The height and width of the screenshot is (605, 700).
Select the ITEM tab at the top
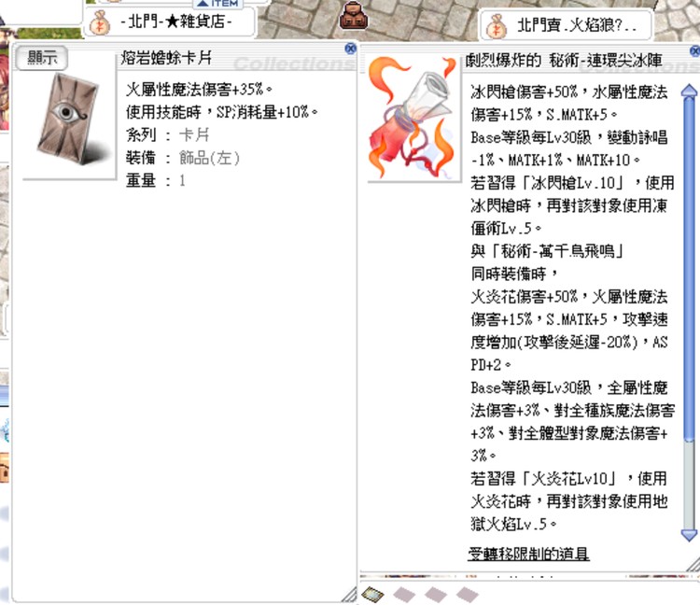click(x=218, y=4)
